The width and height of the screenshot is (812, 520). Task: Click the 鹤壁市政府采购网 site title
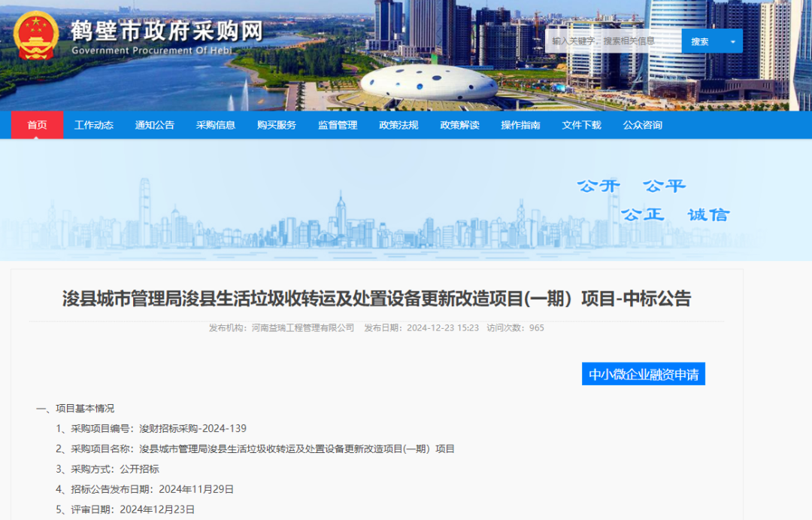(167, 31)
